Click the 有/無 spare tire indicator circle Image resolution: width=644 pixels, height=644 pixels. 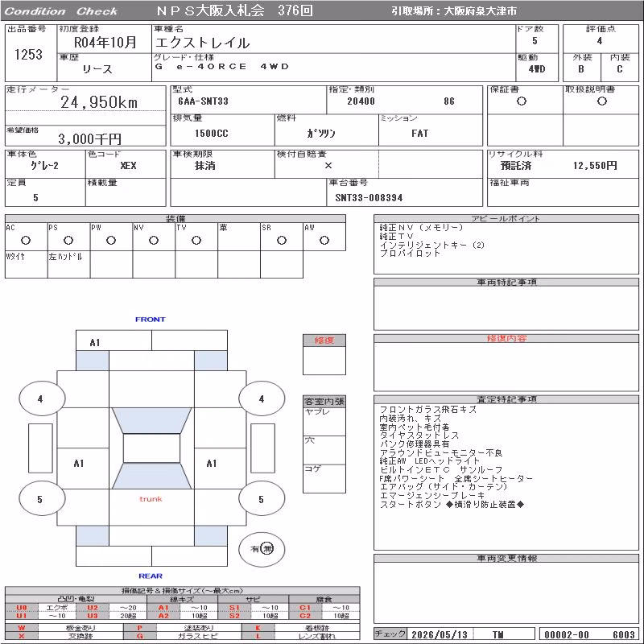pyautogui.click(x=262, y=550)
